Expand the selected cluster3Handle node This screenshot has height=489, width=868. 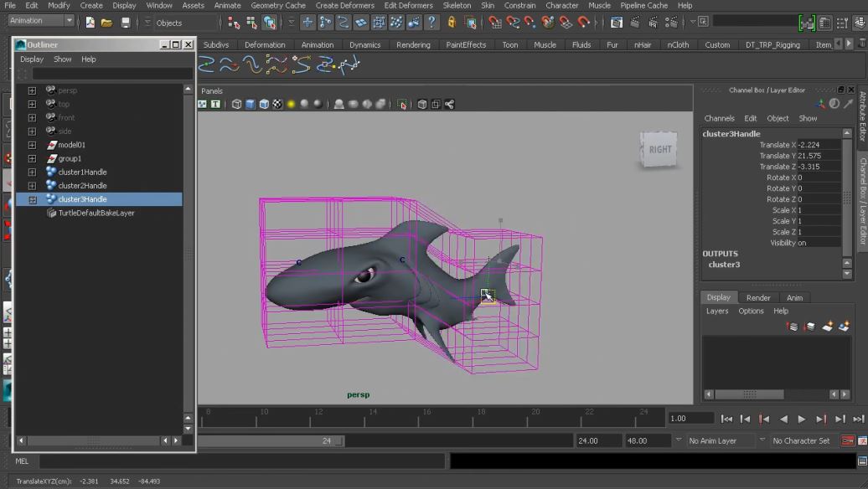tap(32, 199)
